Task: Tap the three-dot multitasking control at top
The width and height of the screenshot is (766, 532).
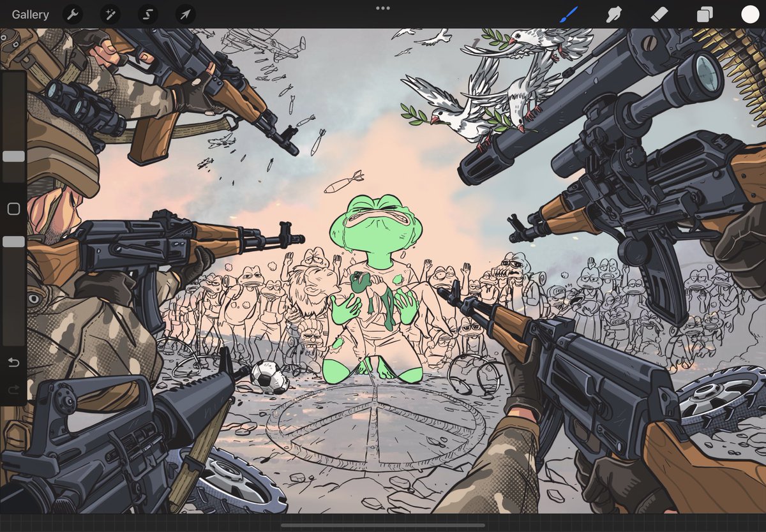Action: (x=383, y=8)
